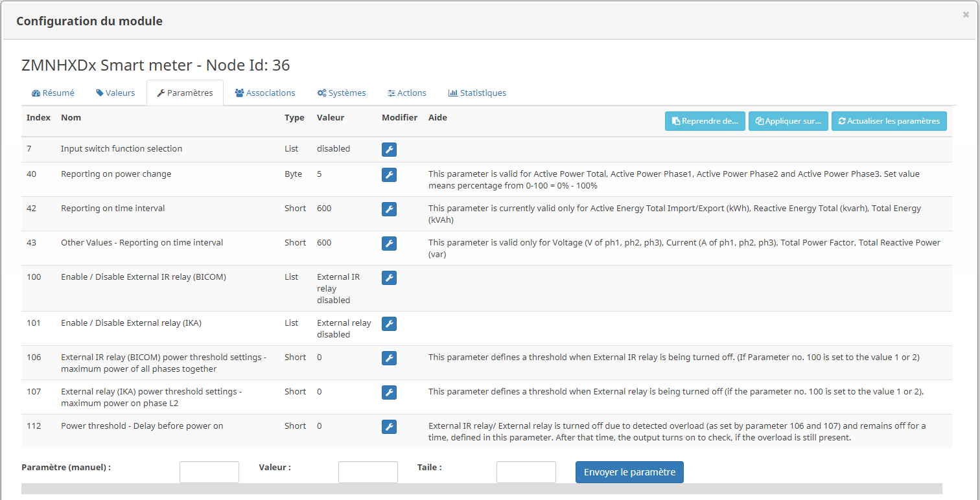Edit parameter 112 Delay before power on
This screenshot has width=980, height=500.
point(389,427)
